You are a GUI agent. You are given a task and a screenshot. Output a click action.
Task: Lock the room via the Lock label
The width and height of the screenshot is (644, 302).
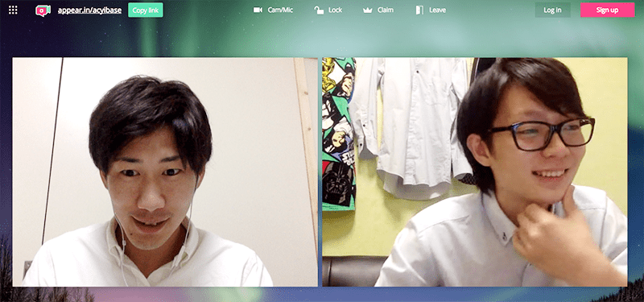tap(335, 10)
